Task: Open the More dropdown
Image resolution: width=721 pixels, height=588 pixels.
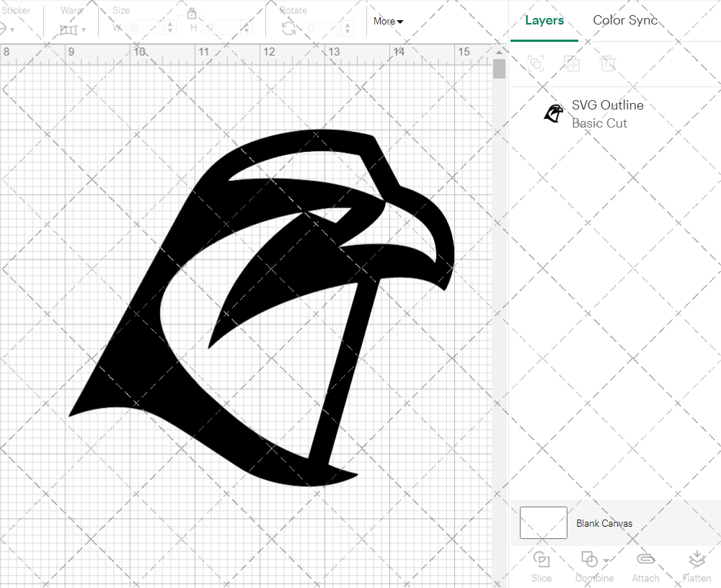Action: (387, 22)
